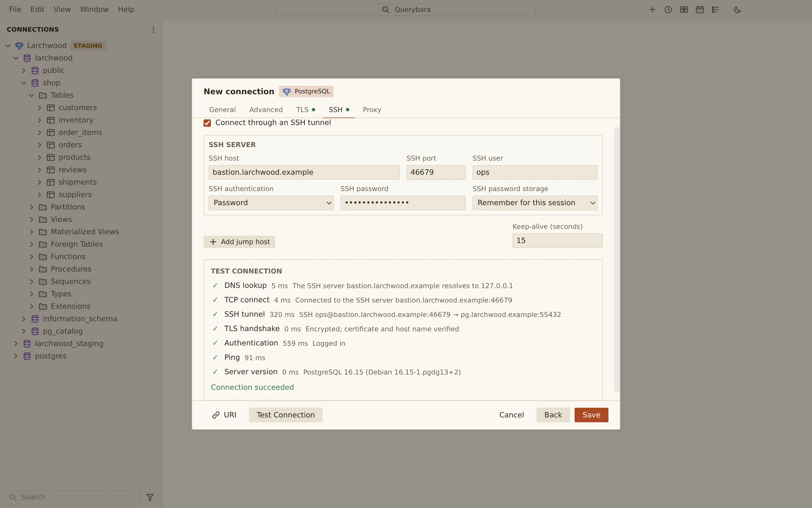This screenshot has width=812, height=508.
Task: Expand the Materialized Views folder
Action: (32, 232)
